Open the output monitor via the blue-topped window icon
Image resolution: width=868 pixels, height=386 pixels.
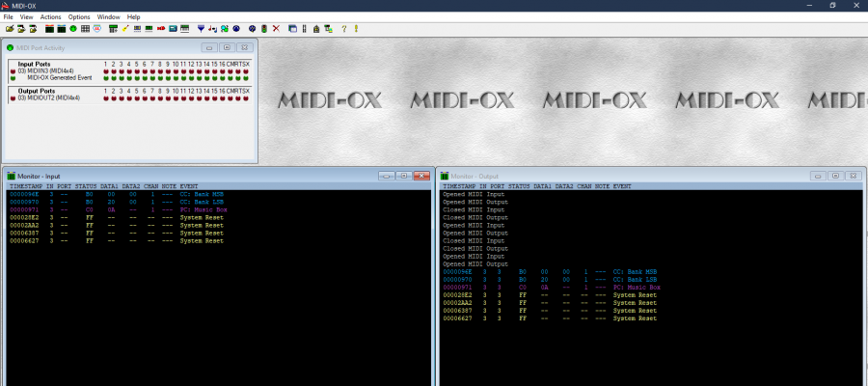coord(62,28)
